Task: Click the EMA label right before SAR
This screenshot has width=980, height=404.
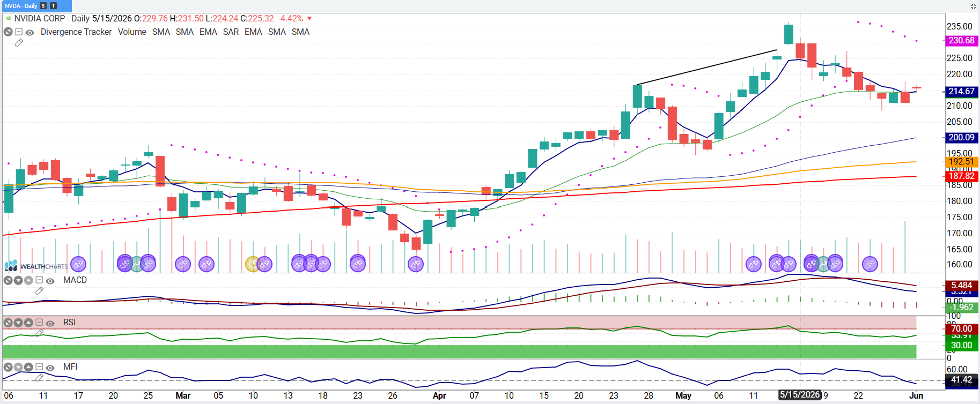Action: tap(208, 32)
